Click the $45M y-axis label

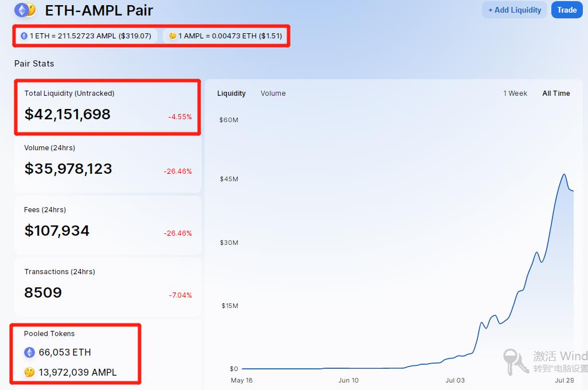pos(229,179)
